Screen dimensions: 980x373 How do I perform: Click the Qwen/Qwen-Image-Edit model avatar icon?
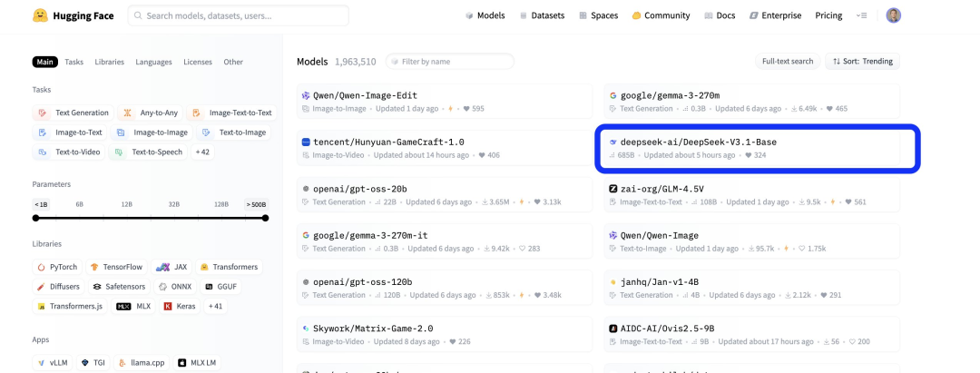(306, 95)
